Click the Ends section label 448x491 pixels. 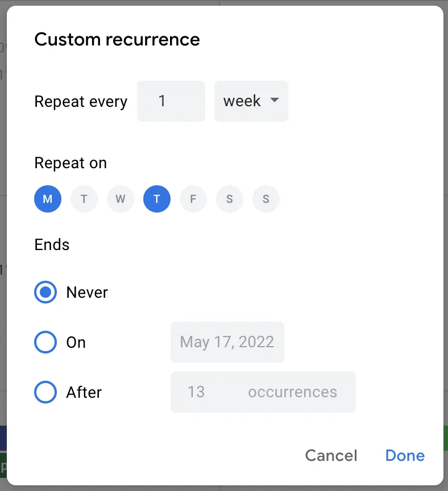(x=52, y=245)
